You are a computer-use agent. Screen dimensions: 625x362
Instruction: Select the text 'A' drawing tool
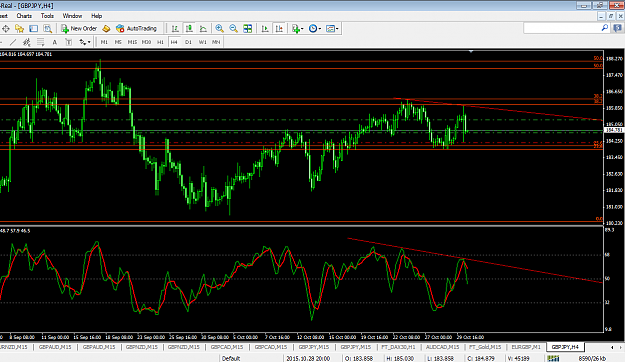tap(55, 42)
